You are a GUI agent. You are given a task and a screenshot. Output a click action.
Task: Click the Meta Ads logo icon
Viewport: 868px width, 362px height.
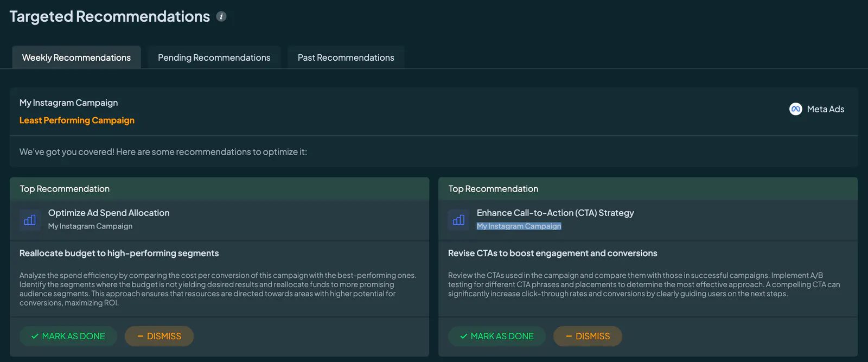[x=795, y=109]
